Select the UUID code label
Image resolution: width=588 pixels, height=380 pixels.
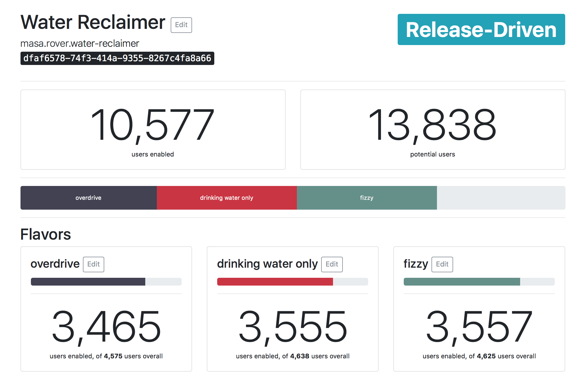117,58
